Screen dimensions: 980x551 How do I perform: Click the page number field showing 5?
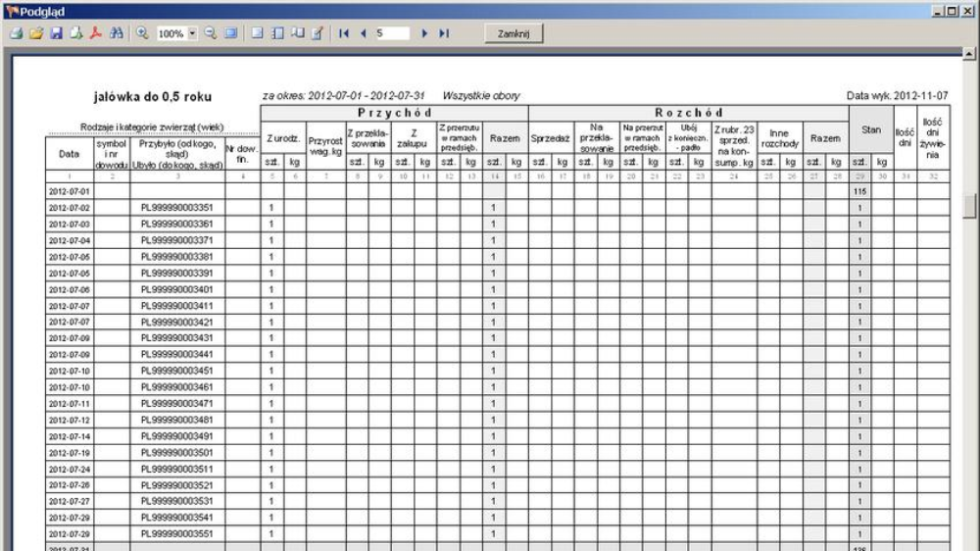[x=392, y=33]
